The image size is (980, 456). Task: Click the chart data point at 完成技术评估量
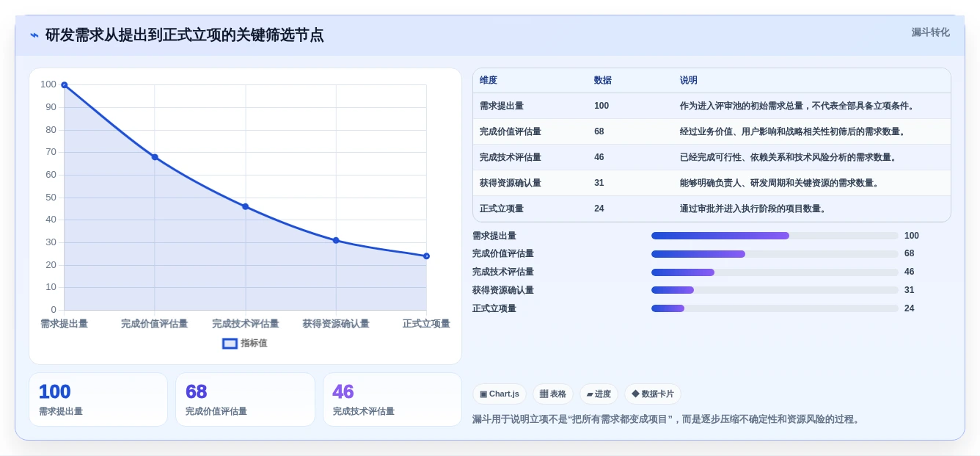pos(246,206)
